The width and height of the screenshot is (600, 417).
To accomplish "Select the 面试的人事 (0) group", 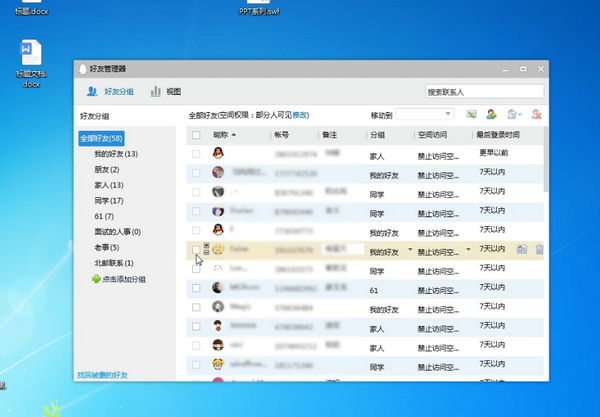I will click(117, 232).
